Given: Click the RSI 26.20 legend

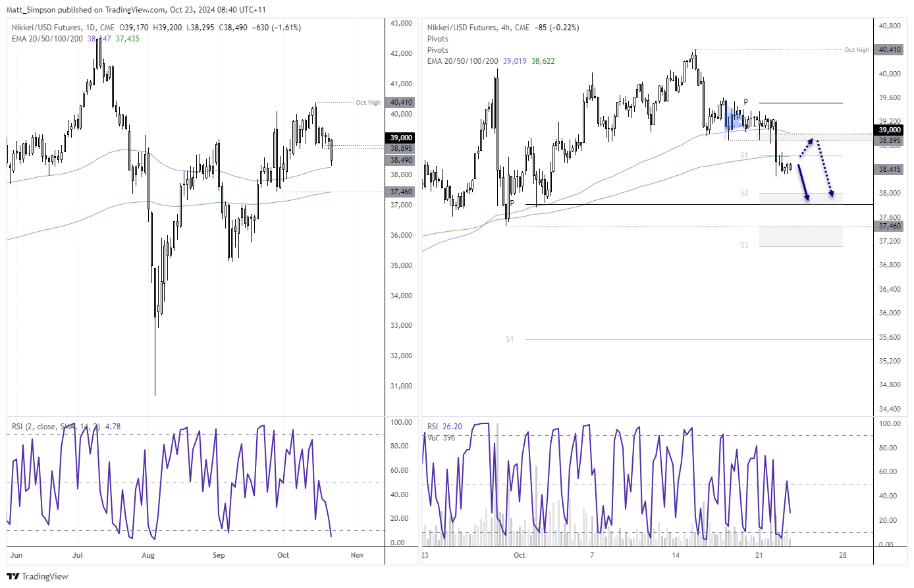Looking at the screenshot, I should [x=444, y=427].
